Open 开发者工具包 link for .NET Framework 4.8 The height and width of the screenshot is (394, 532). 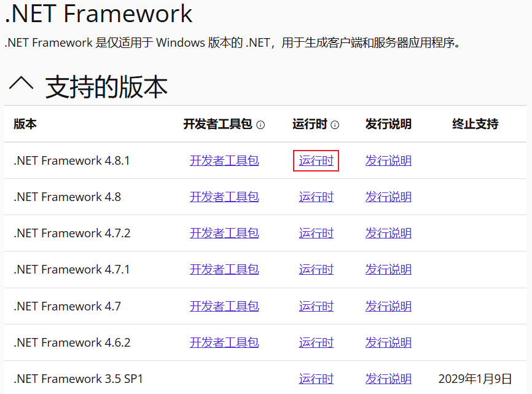coord(224,197)
